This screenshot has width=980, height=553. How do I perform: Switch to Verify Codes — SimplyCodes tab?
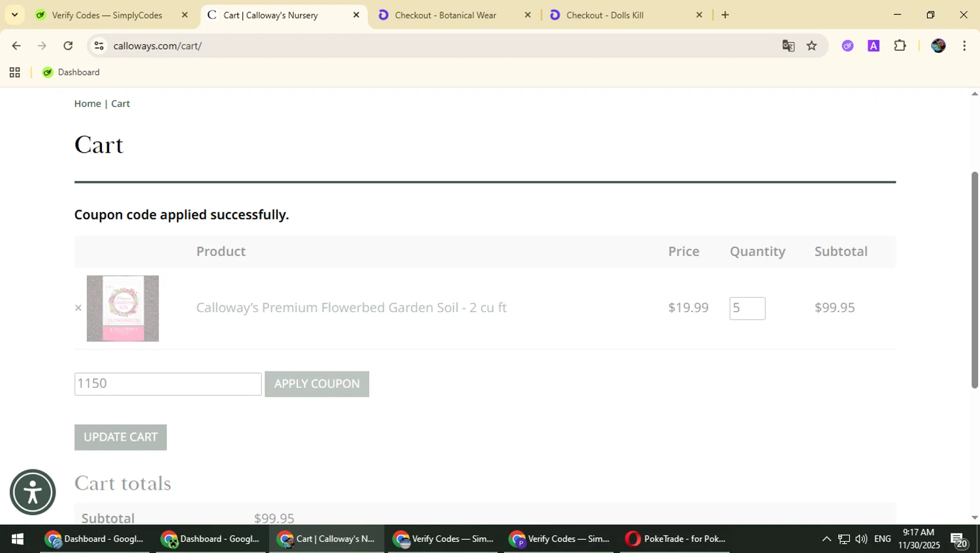coord(106,15)
